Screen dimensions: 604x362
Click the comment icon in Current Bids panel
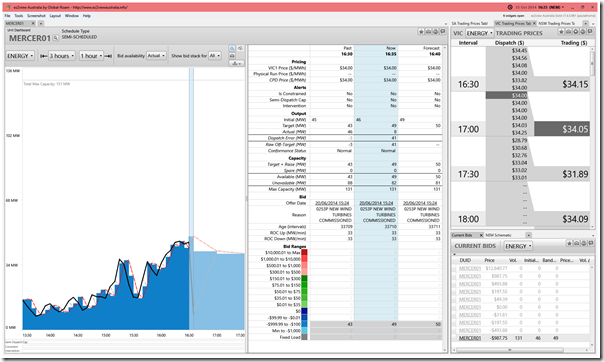click(591, 243)
